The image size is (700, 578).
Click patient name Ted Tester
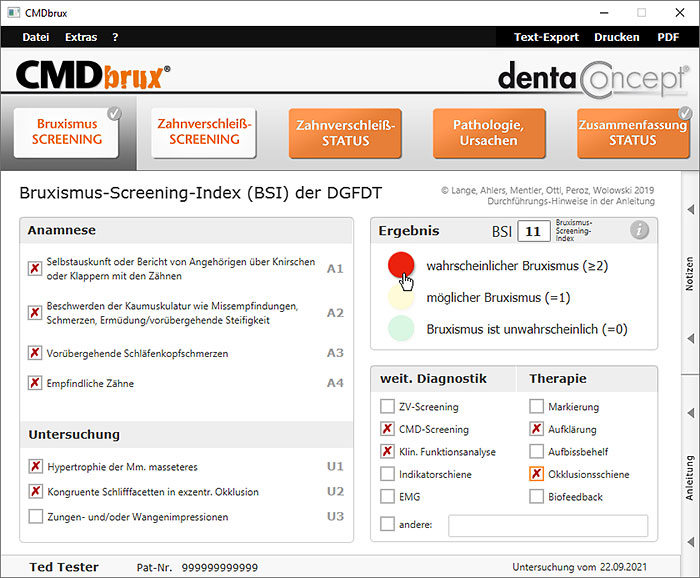[64, 567]
